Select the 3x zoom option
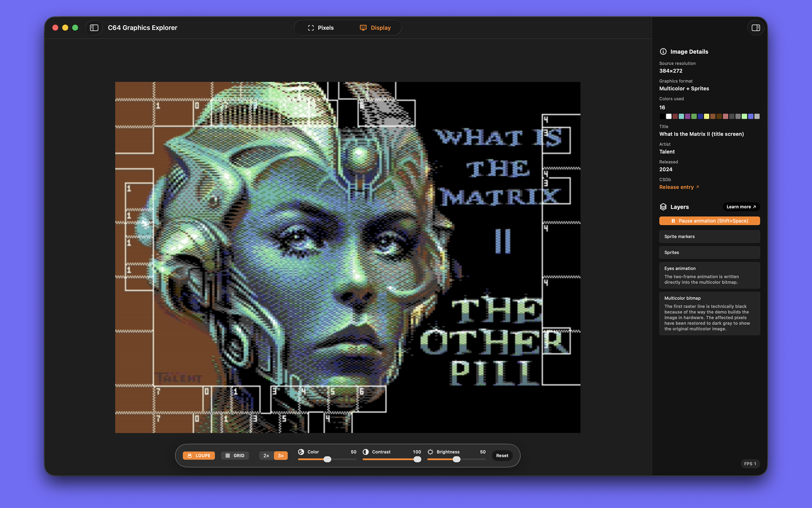 pos(281,456)
